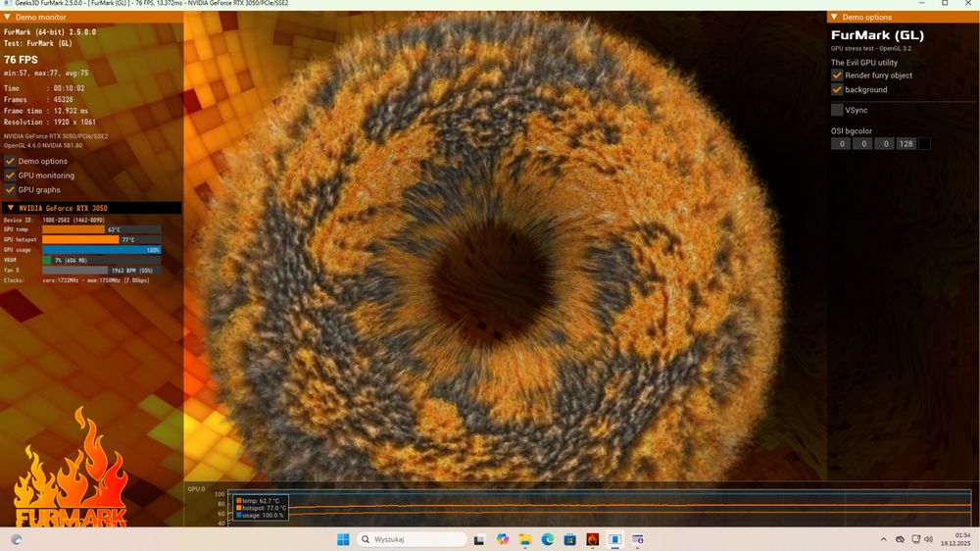The image size is (980, 551).
Task: Click the crossed-out cloud tray icon
Action: 900,539
